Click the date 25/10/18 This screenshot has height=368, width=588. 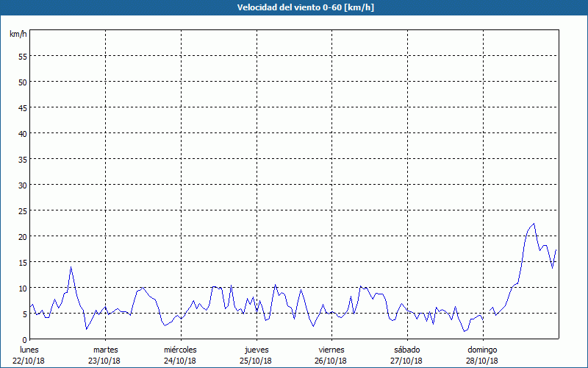[256, 361]
